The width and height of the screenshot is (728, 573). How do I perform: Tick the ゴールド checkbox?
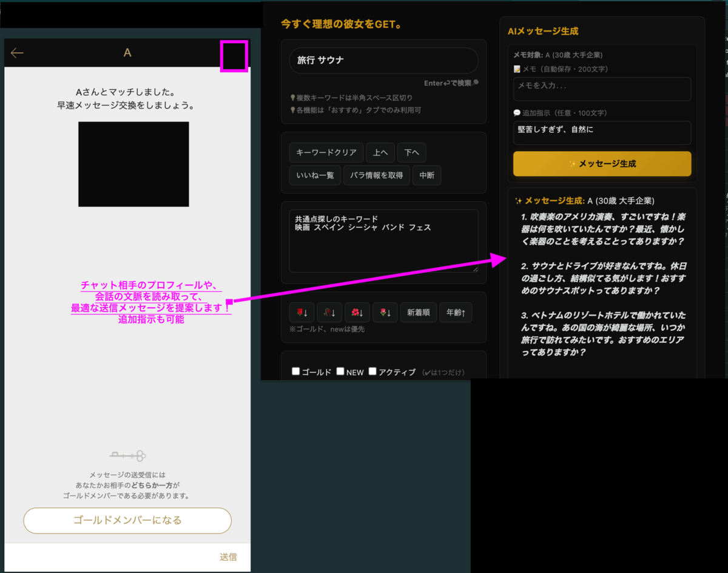point(296,371)
